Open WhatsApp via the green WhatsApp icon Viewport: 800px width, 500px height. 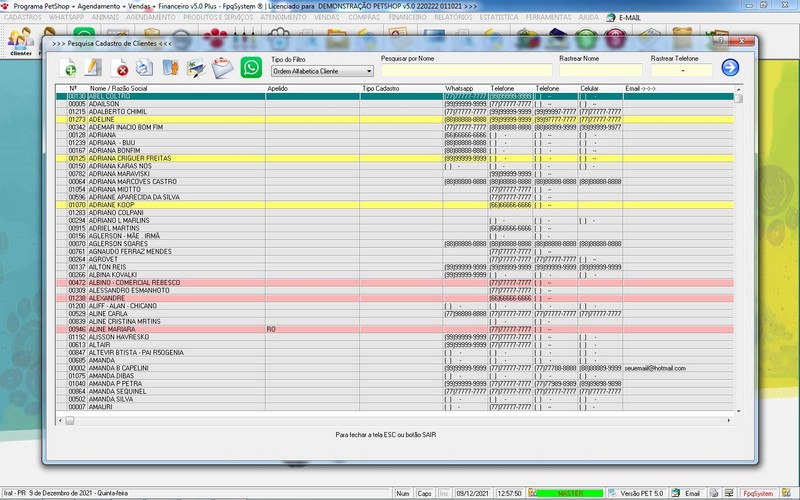click(x=251, y=67)
